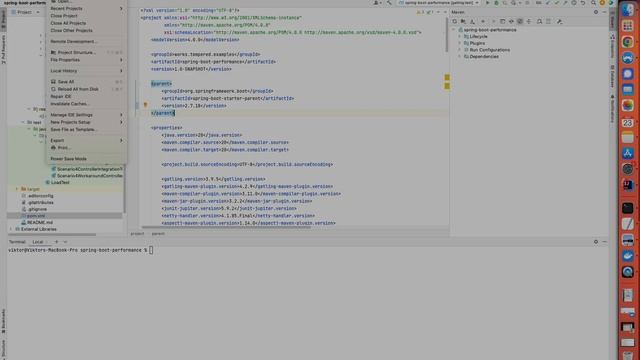Viewport: 640px width, 360px height.
Task: Expand Dependencies node in Maven tree
Action: (460, 56)
